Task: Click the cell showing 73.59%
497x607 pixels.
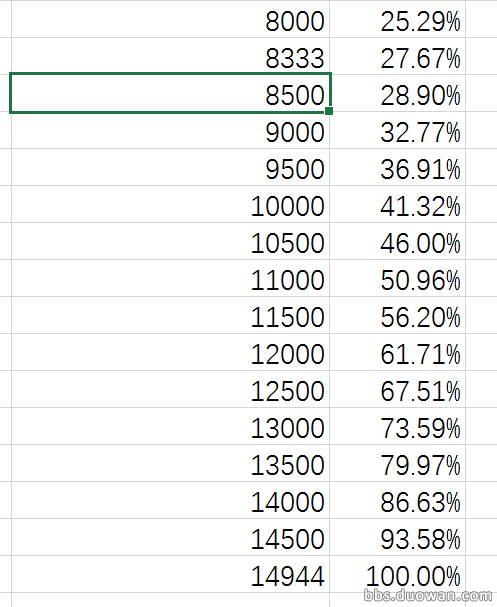Action: [398, 426]
